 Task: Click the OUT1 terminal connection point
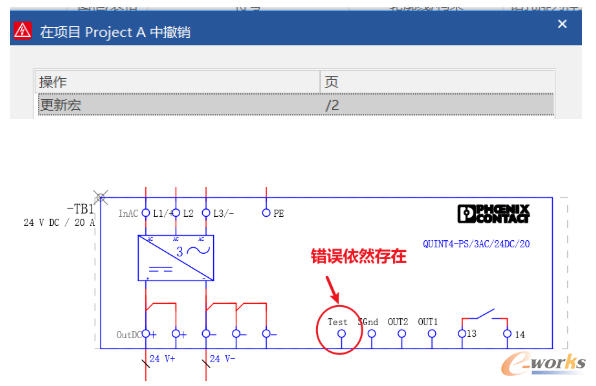point(432,334)
